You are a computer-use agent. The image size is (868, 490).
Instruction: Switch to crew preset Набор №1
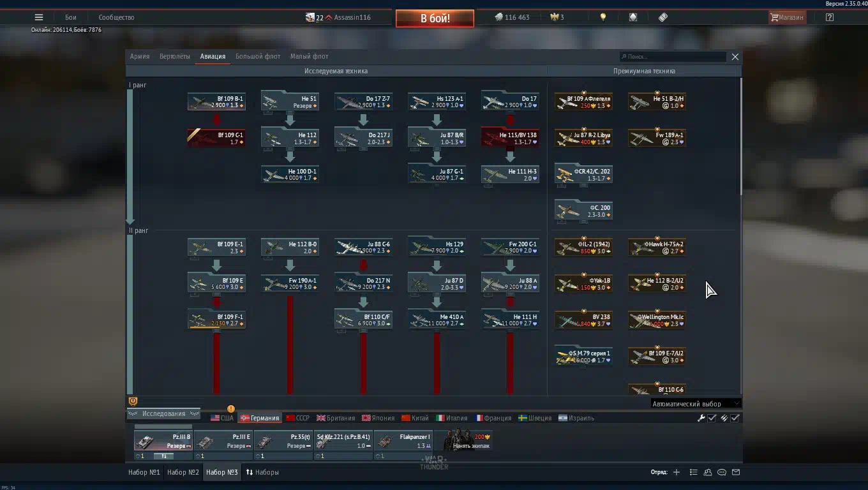coord(144,472)
